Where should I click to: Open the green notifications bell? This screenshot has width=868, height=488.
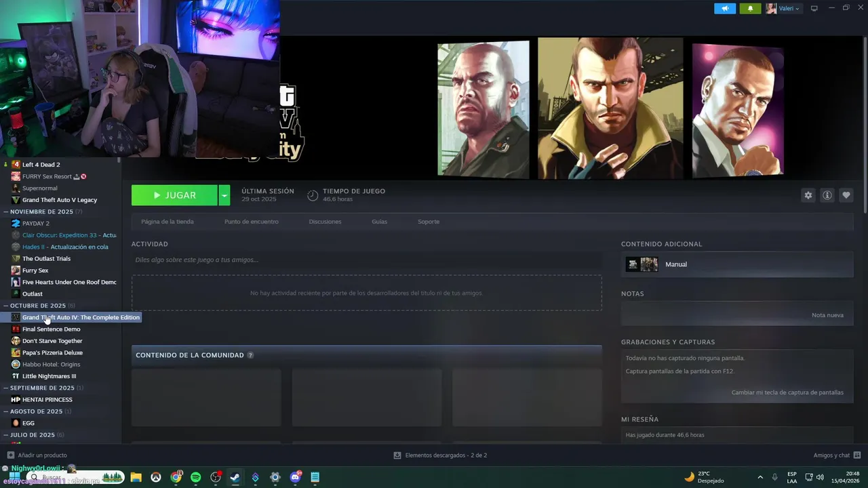point(751,8)
